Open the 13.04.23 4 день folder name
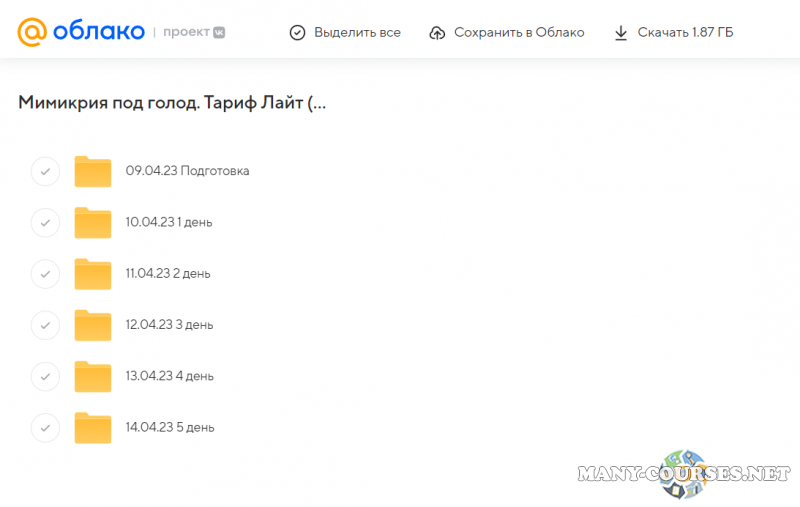The width and height of the screenshot is (800, 507). (170, 377)
